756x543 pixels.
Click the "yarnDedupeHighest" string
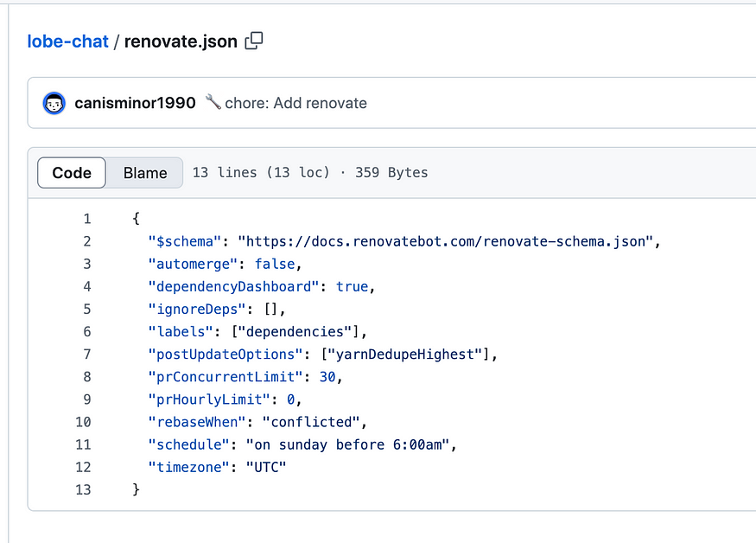tap(405, 355)
